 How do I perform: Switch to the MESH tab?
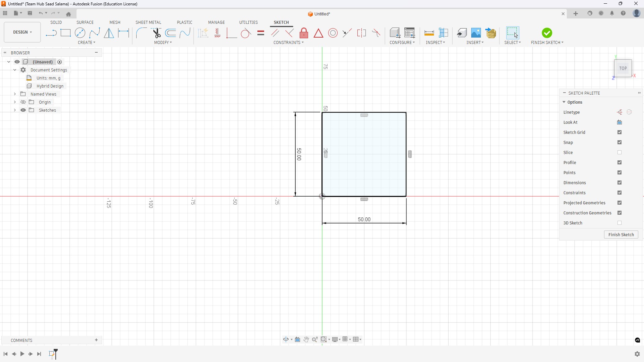(x=115, y=22)
